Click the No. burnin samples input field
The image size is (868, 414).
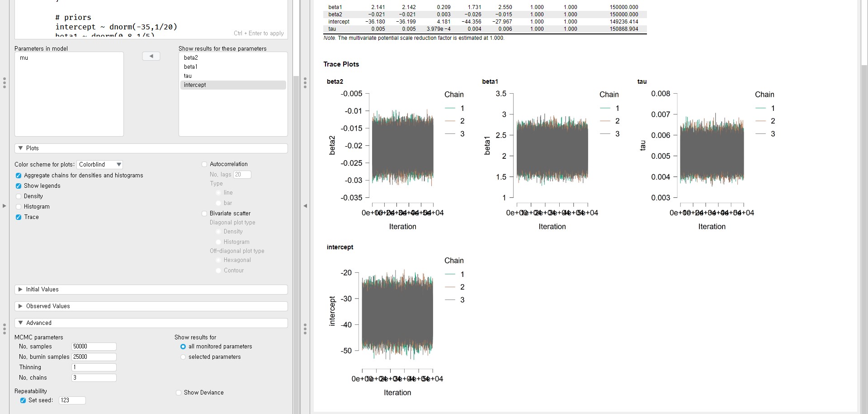click(94, 357)
